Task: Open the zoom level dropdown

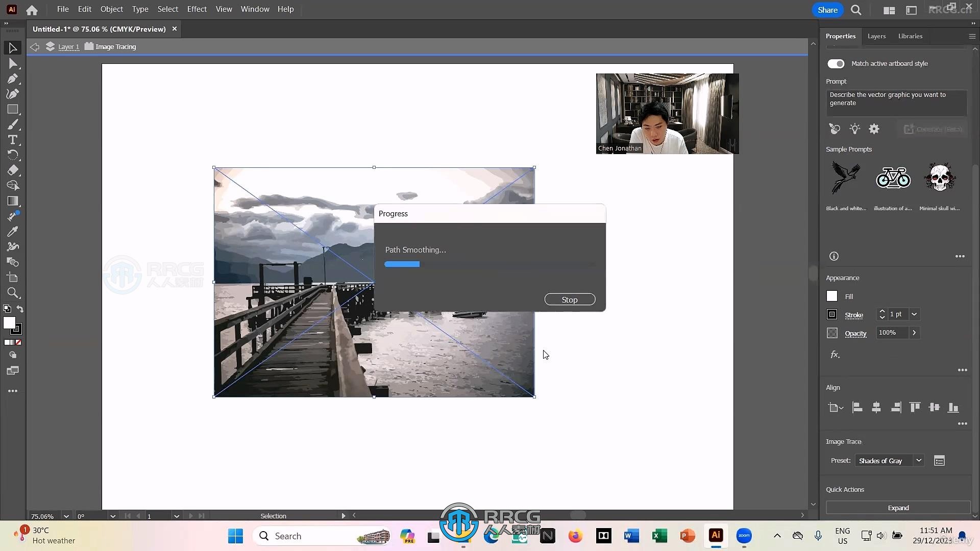Action: click(66, 516)
